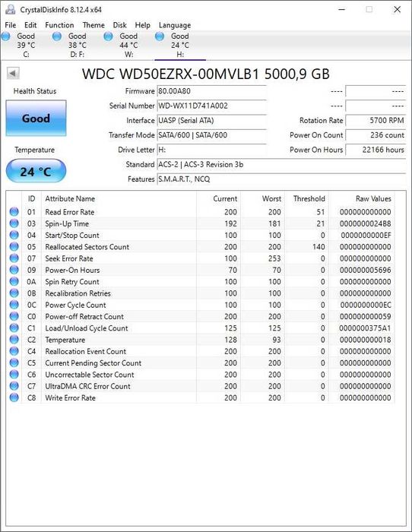Click the 24 °C temperature button

pyautogui.click(x=36, y=171)
